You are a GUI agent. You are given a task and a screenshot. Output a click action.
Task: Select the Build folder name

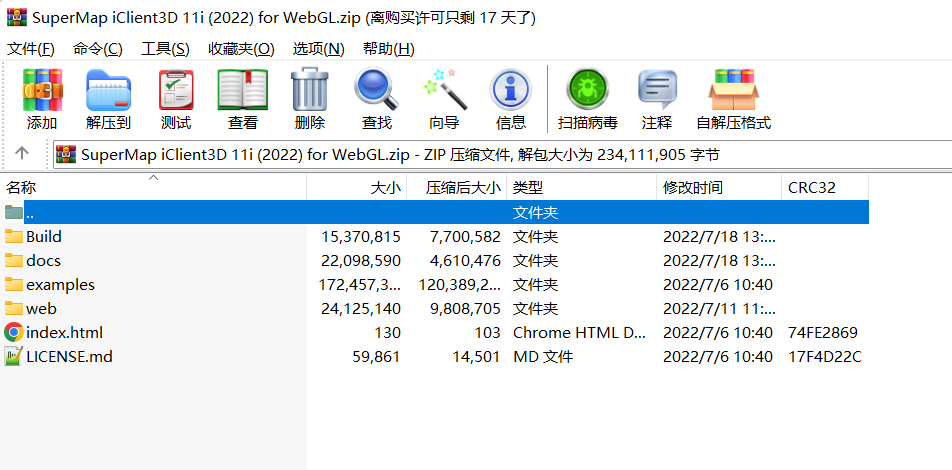pyautogui.click(x=44, y=236)
